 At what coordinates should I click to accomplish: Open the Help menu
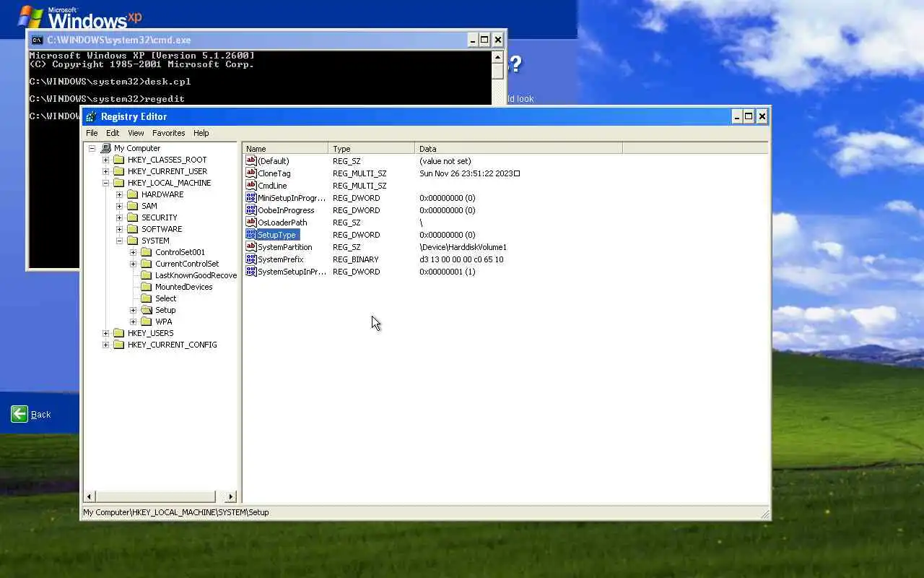point(201,133)
